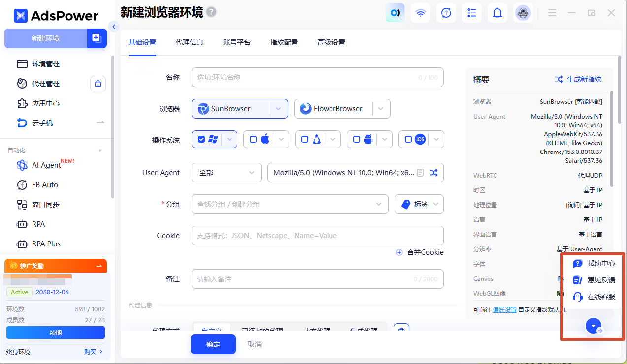Open the 分组 search group field
Image resolution: width=627 pixels, height=364 pixels.
290,204
